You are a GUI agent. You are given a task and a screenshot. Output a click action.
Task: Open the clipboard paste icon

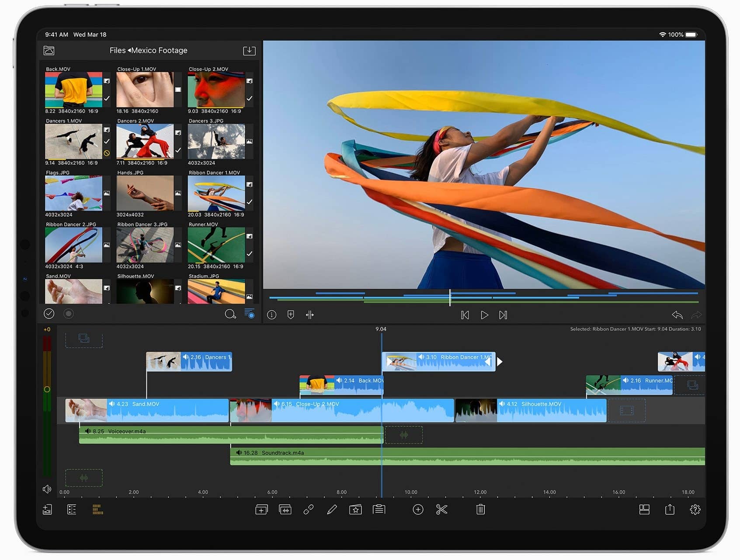379,509
